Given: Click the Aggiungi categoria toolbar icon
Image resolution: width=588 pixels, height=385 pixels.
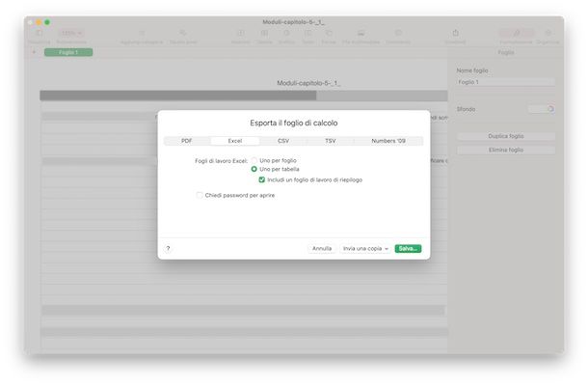Looking at the screenshot, I should pos(142,34).
